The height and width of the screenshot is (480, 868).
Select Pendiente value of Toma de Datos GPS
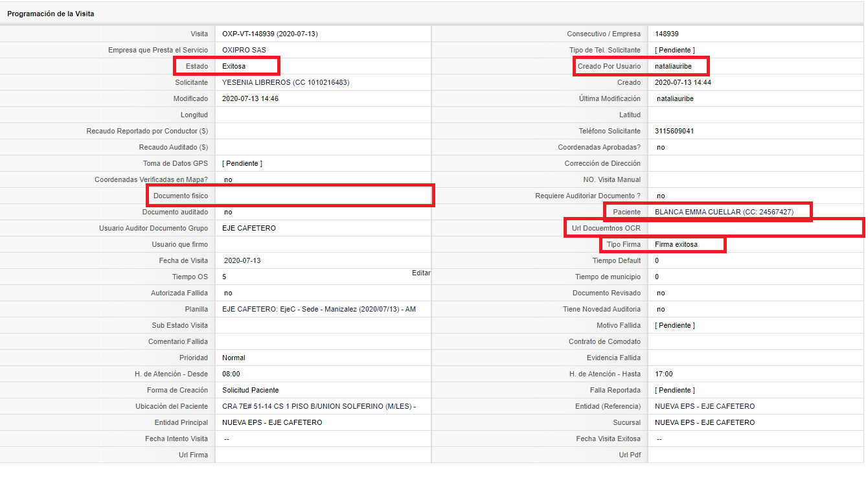click(242, 163)
